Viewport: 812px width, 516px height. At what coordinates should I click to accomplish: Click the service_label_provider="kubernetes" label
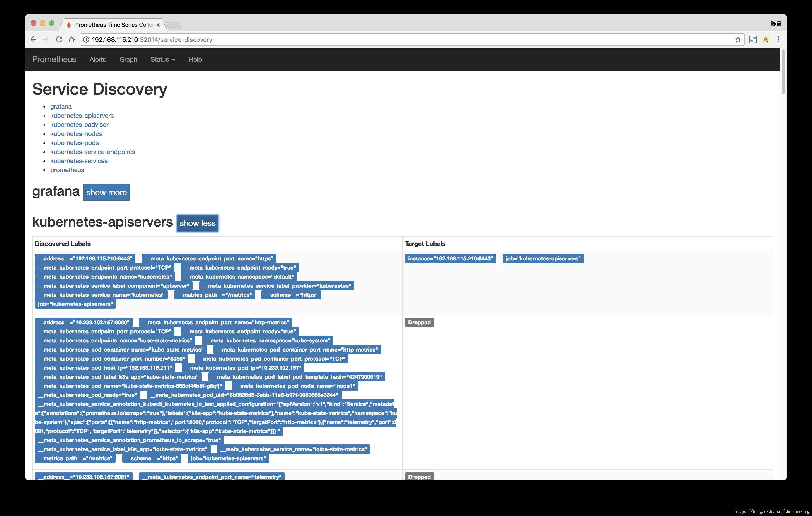coord(276,286)
